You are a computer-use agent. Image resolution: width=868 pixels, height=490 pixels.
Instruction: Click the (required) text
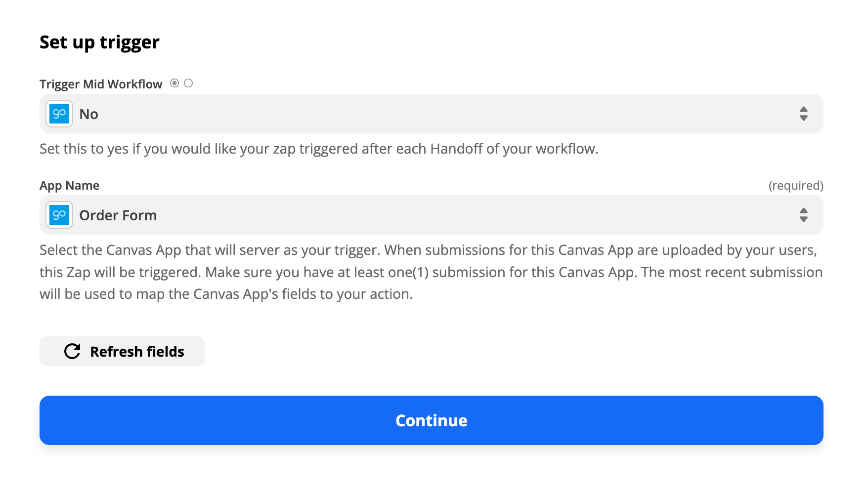pyautogui.click(x=796, y=186)
